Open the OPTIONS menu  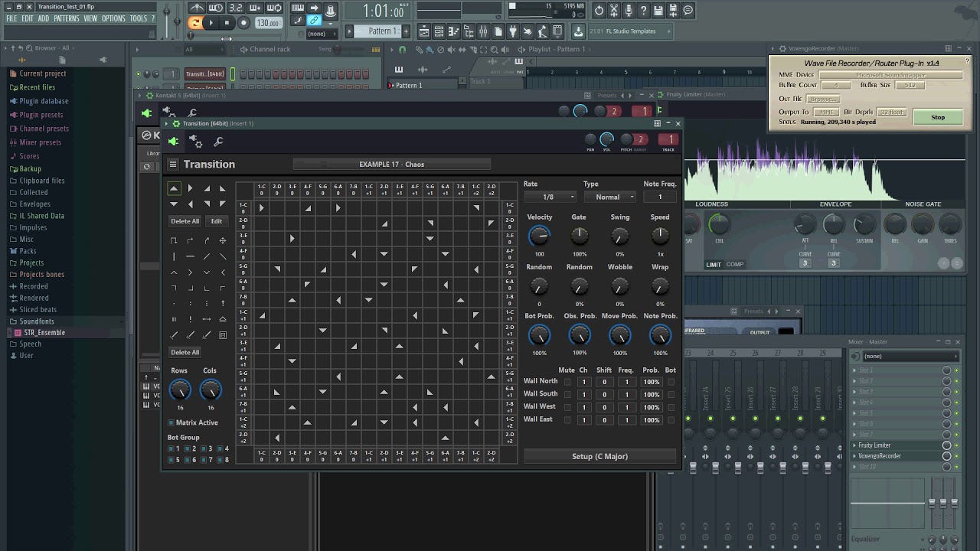pyautogui.click(x=113, y=18)
